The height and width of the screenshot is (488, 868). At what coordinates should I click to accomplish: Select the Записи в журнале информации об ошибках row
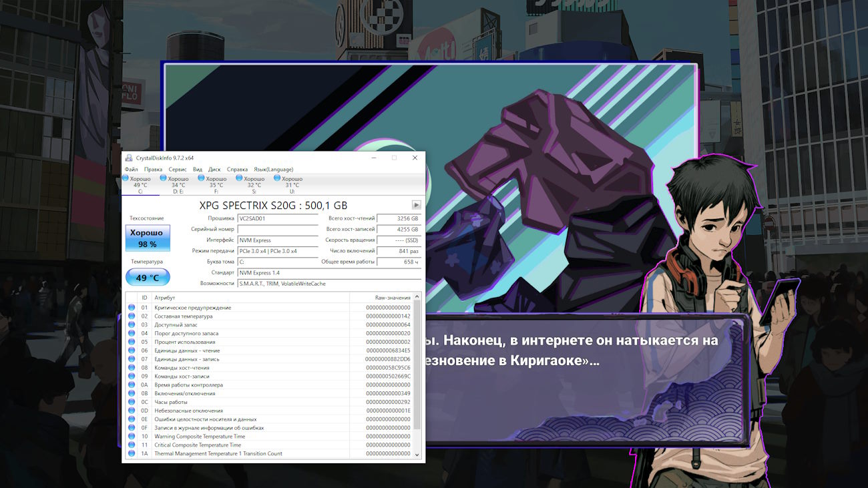click(x=270, y=428)
